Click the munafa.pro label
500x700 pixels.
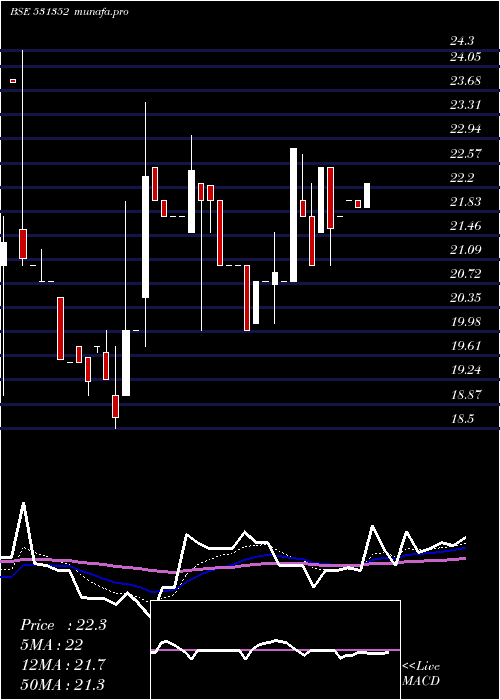click(100, 12)
